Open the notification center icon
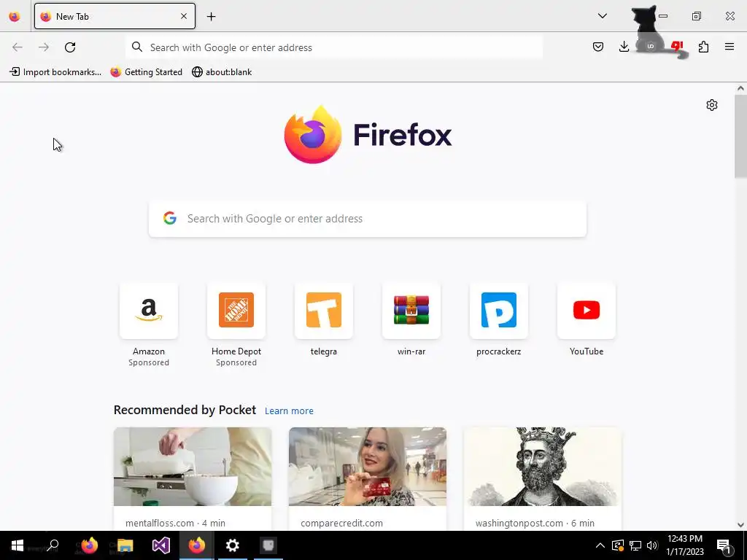Viewport: 747px width, 560px height. click(724, 546)
